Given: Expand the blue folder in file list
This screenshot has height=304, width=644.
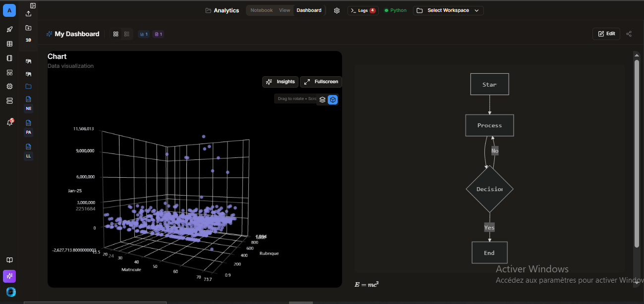Looking at the screenshot, I should click(x=28, y=86).
